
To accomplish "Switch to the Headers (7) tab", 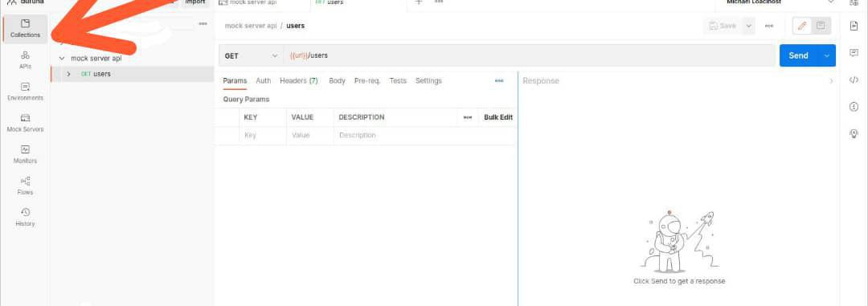I will [298, 81].
